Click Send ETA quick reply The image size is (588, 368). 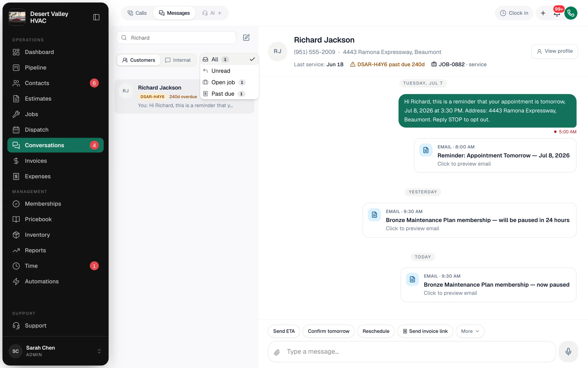(284, 331)
